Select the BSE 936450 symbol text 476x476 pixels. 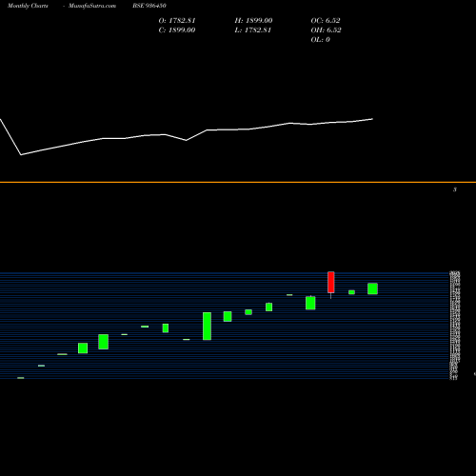point(149,6)
